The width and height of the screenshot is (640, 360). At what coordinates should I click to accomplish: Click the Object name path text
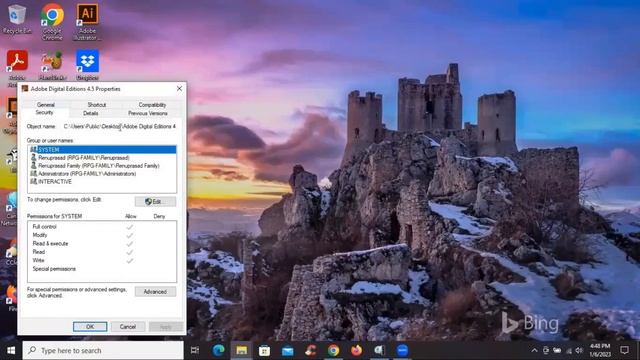click(120, 127)
